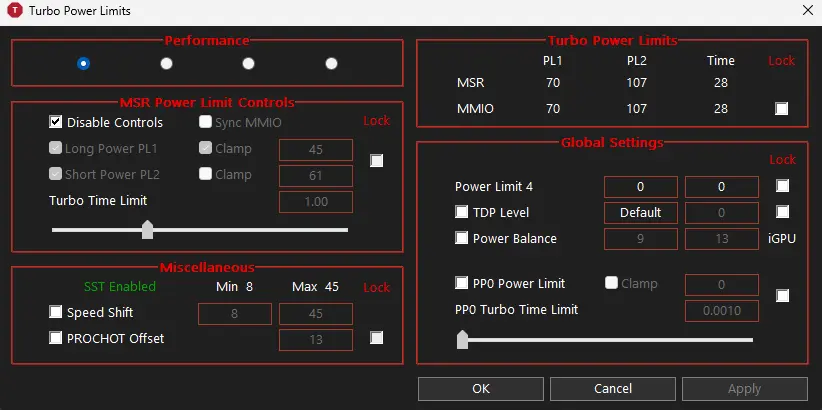The image size is (822, 410).
Task: Click the Short Power PL2 value field showing 61
Action: pyautogui.click(x=316, y=176)
